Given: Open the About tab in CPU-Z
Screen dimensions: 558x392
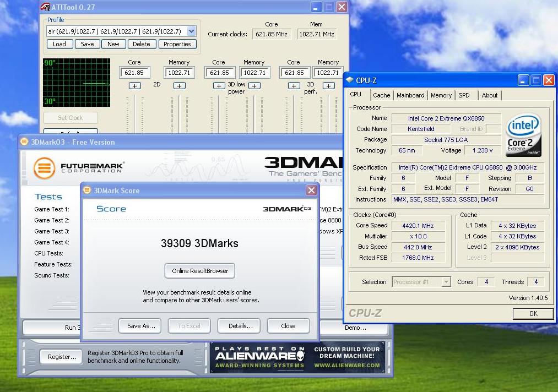Looking at the screenshot, I should click(490, 95).
